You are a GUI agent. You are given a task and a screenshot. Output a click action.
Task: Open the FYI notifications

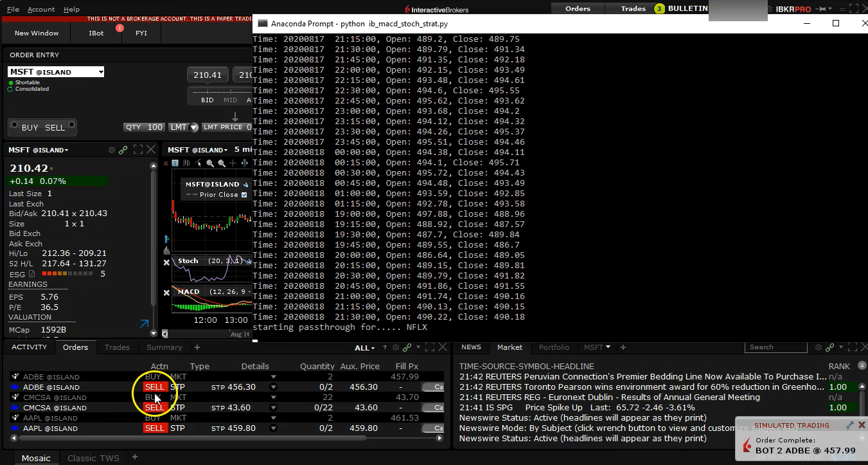tap(141, 33)
